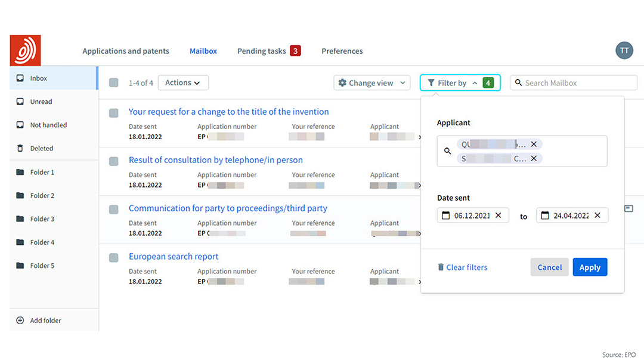Remove the first applicant filter chip

[534, 144]
